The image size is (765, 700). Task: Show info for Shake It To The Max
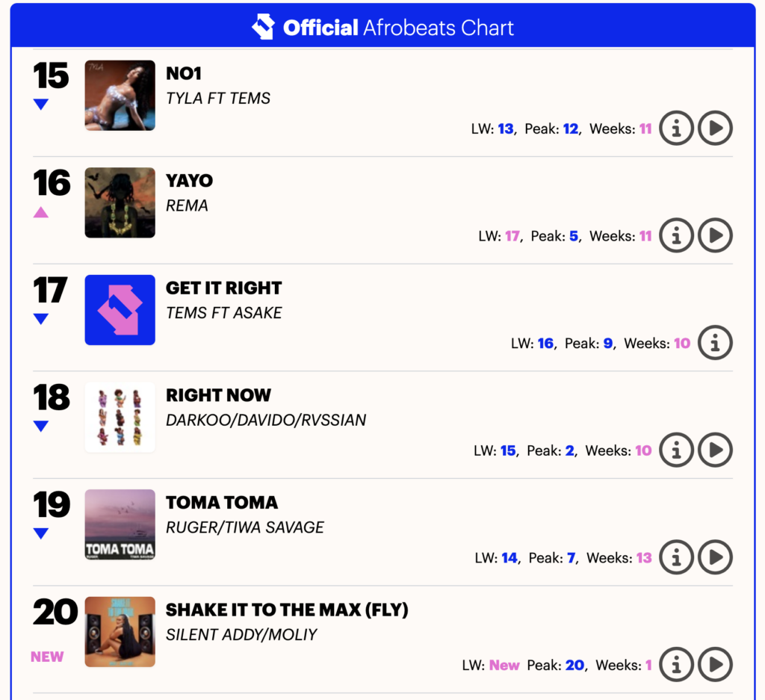(676, 664)
